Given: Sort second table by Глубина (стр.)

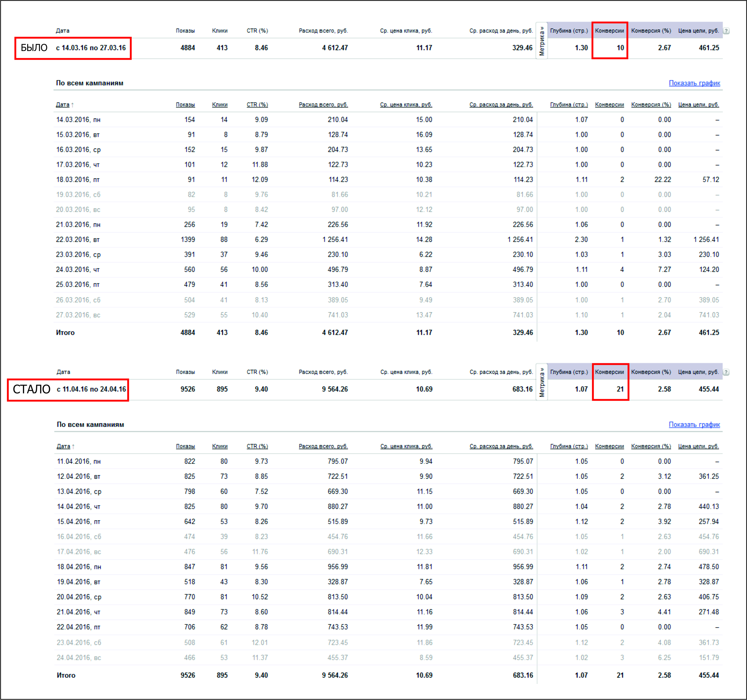Looking at the screenshot, I should click(569, 446).
